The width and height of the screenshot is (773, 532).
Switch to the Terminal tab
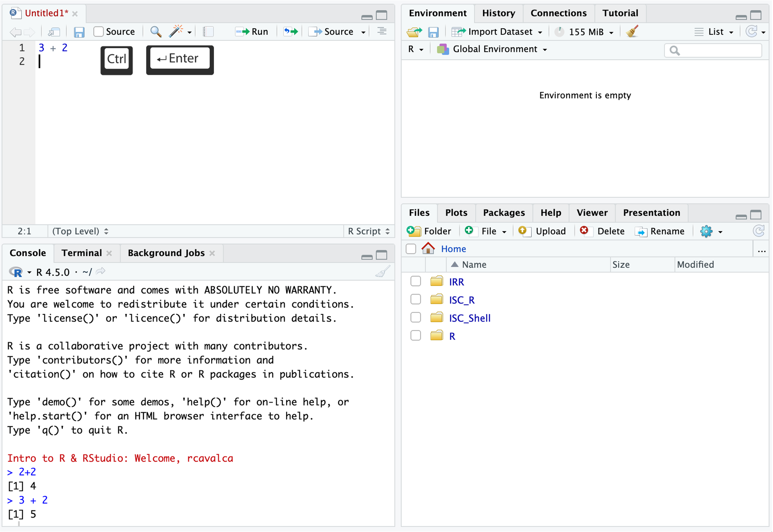pyautogui.click(x=82, y=253)
